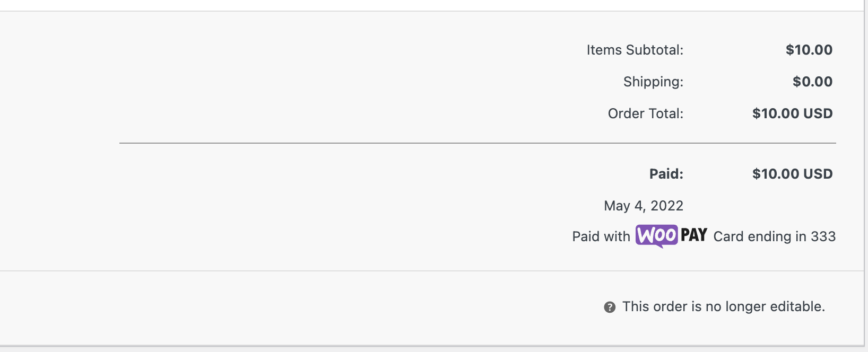Select the Items Subtotal label

635,50
